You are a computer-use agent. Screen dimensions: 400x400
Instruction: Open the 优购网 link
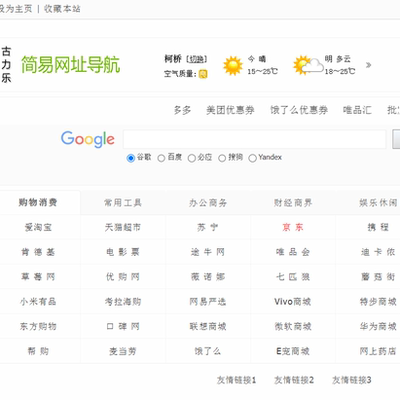(x=123, y=277)
